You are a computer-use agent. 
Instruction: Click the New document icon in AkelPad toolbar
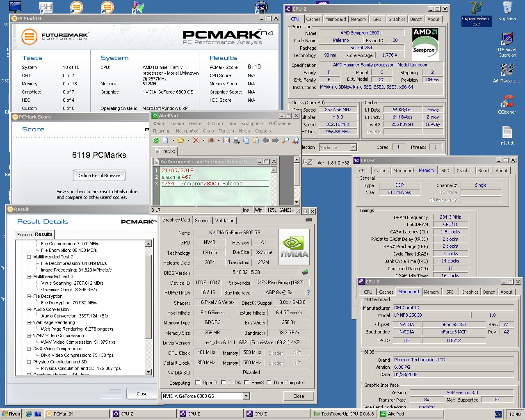tap(165, 140)
